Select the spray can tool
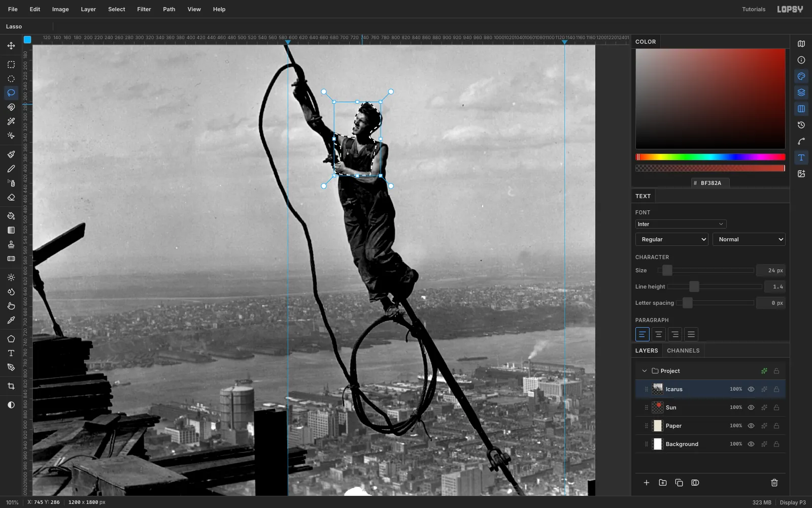Screen dimensions: 812x508 (11, 183)
